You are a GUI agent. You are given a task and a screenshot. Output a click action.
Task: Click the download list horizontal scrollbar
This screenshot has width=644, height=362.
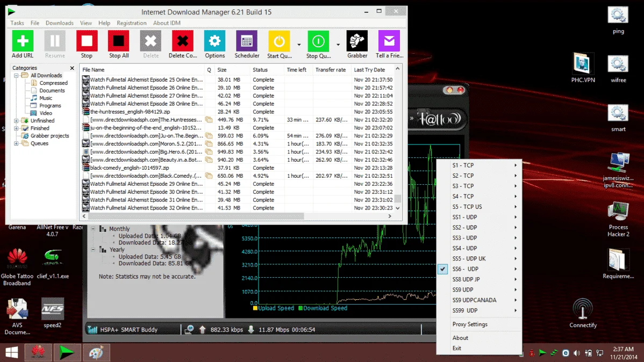[x=196, y=216]
